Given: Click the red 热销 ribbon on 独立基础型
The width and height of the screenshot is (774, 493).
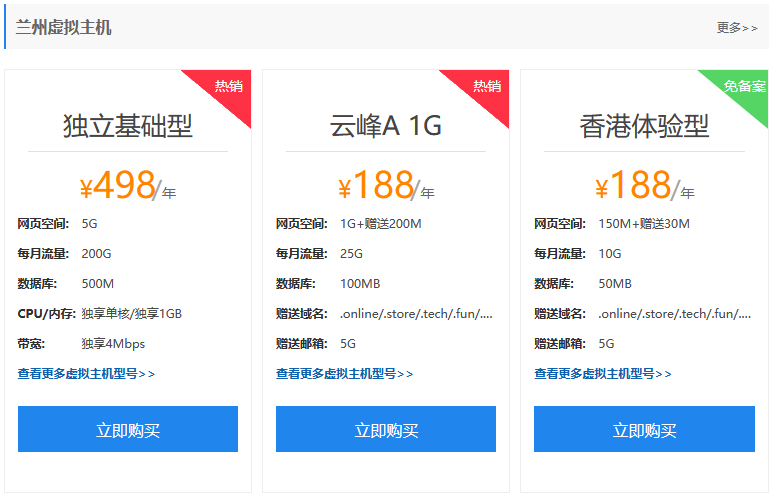Looking at the screenshot, I should coord(228,88).
